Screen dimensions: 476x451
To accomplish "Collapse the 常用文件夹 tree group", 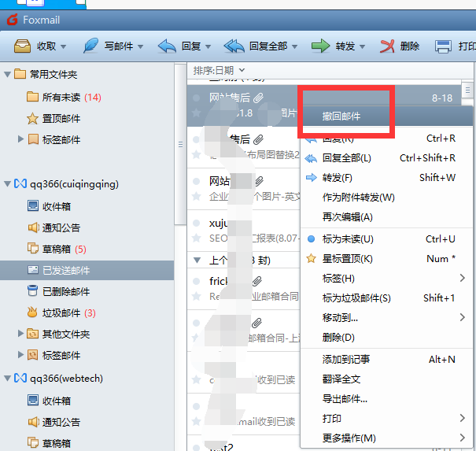I will pos(7,75).
